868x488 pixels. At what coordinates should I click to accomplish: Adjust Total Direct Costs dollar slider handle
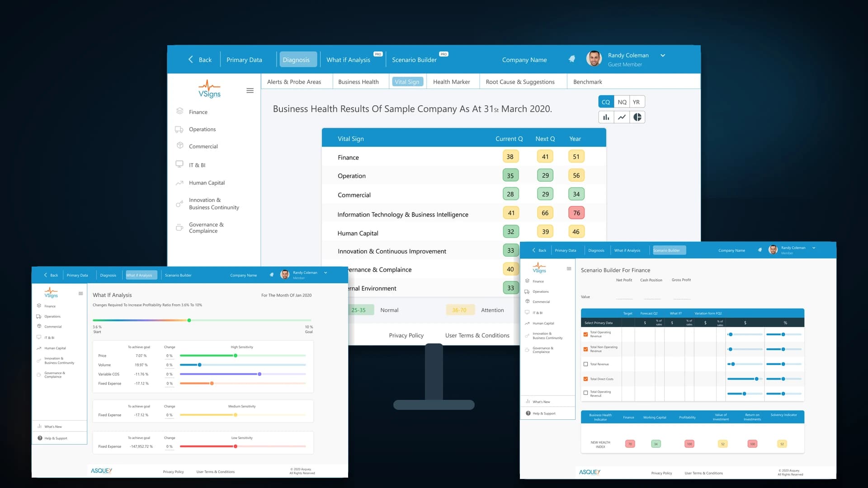[x=757, y=379]
